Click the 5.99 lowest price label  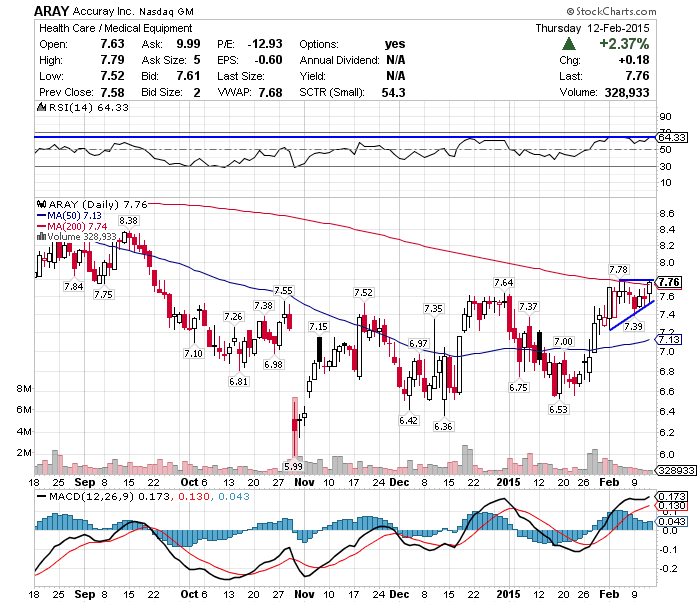(x=293, y=466)
